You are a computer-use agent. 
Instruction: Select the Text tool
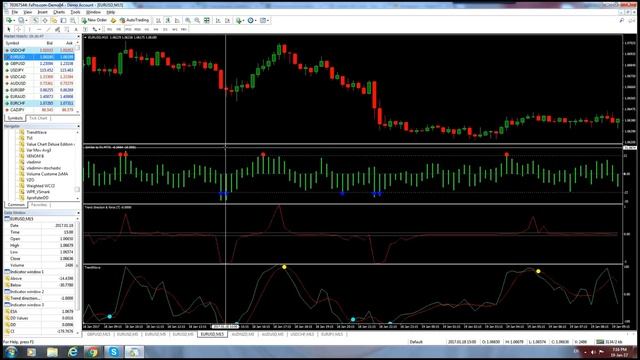[x=76, y=29]
